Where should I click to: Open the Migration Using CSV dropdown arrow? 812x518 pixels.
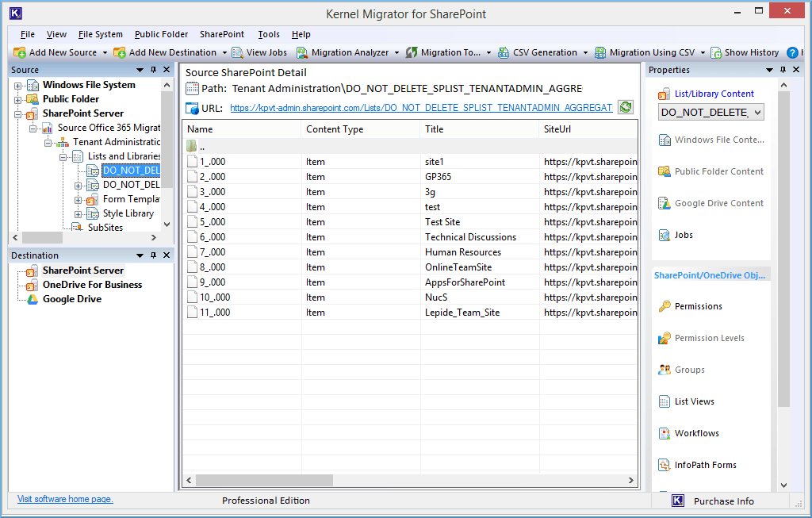[x=703, y=53]
